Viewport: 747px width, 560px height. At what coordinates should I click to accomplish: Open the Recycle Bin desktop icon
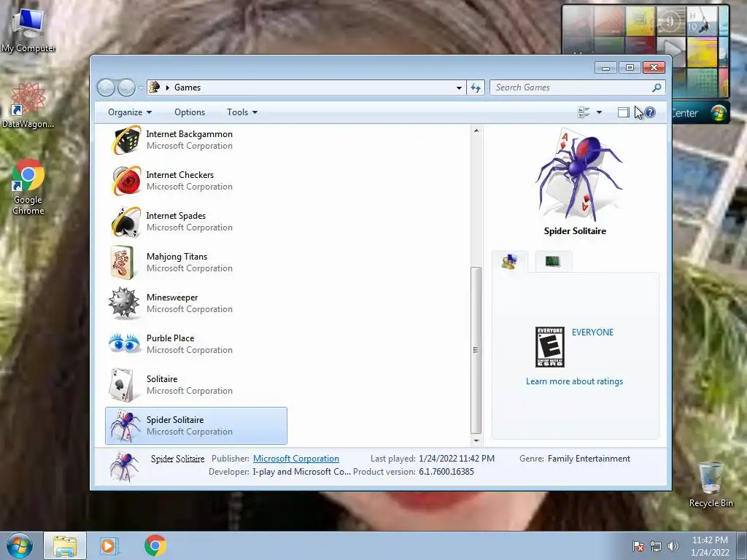[711, 484]
